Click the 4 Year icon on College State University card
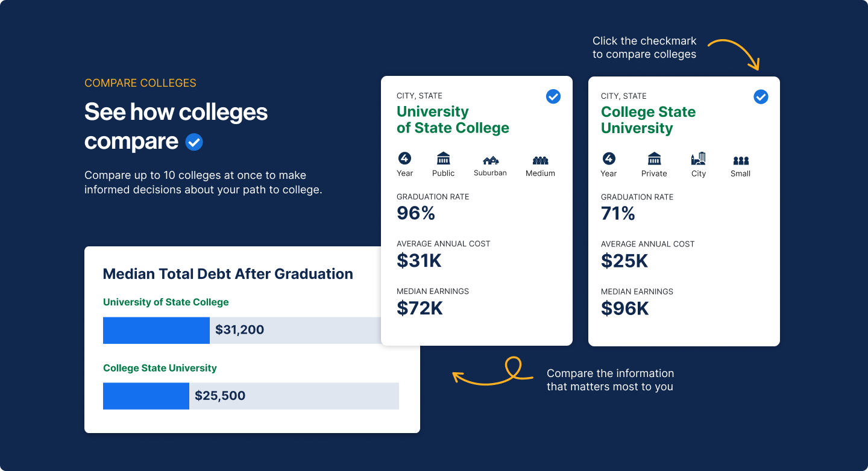868x471 pixels. tap(609, 158)
